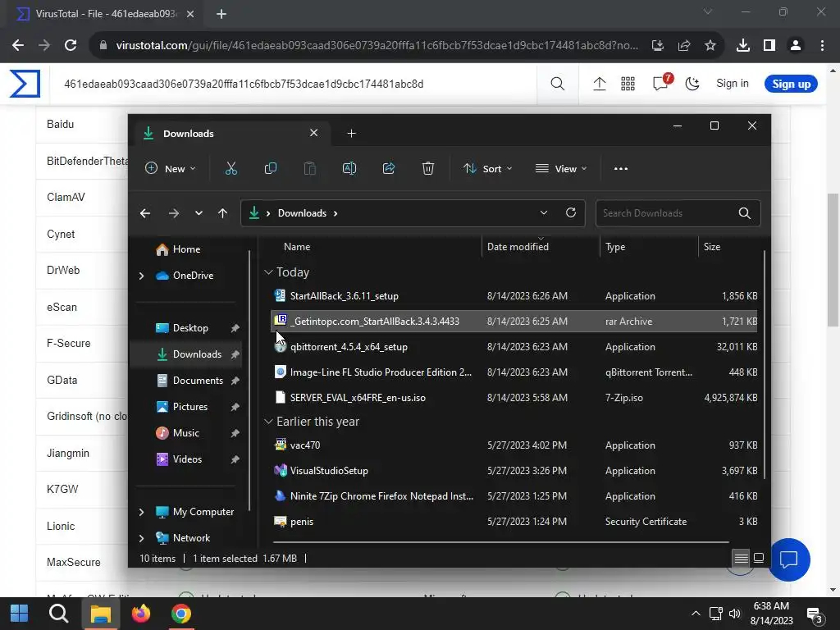Screen dimensions: 840x630
Task: Sort by Type column header
Action: 615,247
